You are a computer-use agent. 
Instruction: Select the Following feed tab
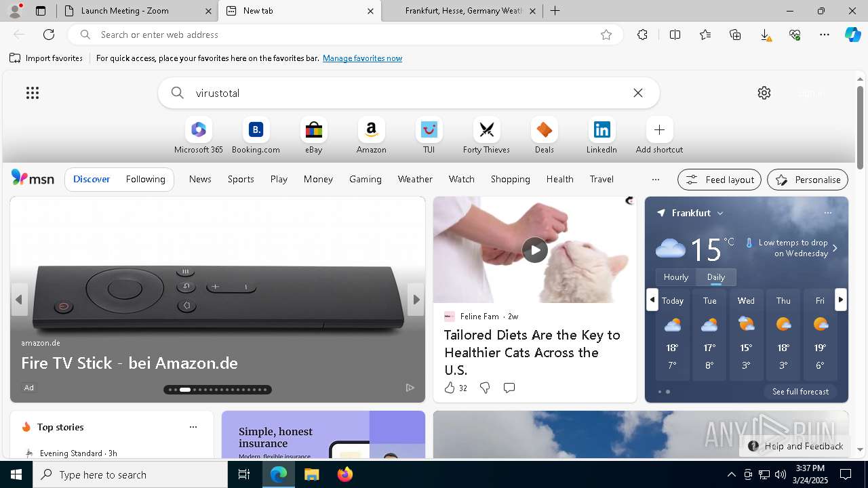[x=145, y=179]
